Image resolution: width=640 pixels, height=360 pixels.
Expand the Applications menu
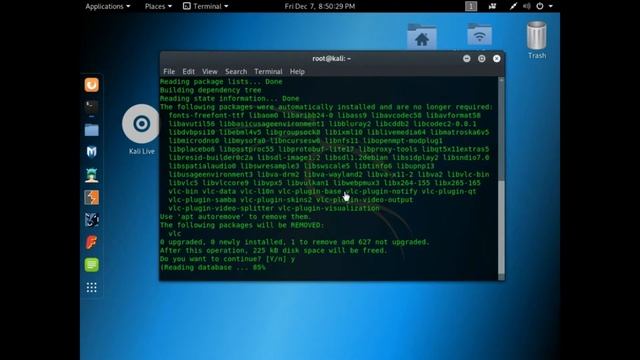tap(108, 6)
